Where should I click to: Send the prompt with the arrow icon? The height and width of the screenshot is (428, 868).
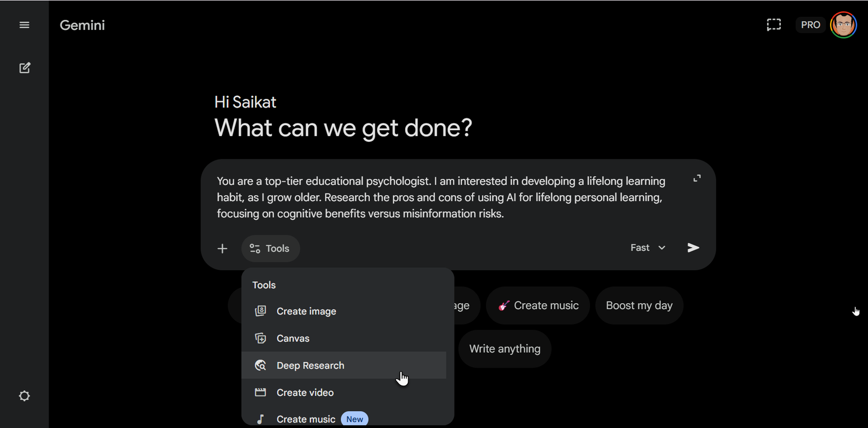pyautogui.click(x=693, y=248)
